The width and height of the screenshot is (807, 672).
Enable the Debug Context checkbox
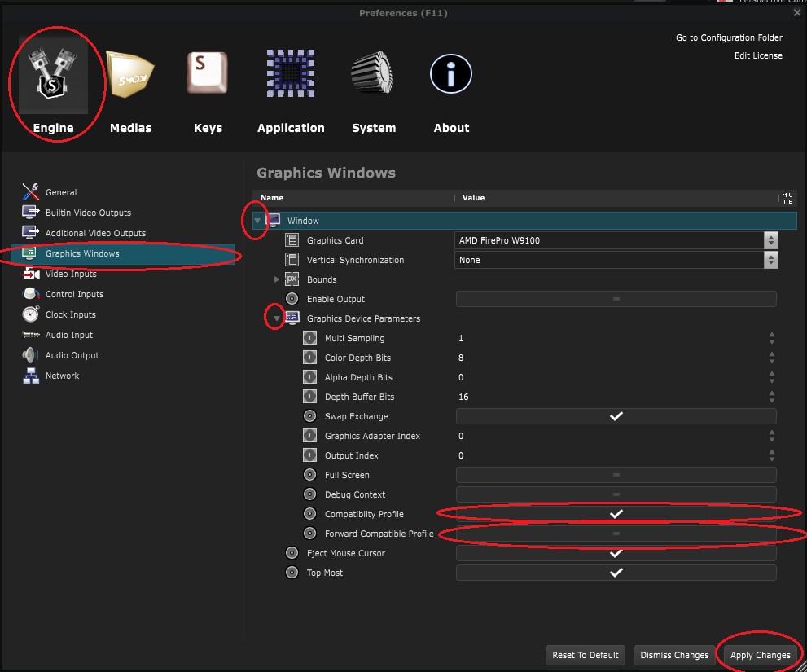coord(616,494)
